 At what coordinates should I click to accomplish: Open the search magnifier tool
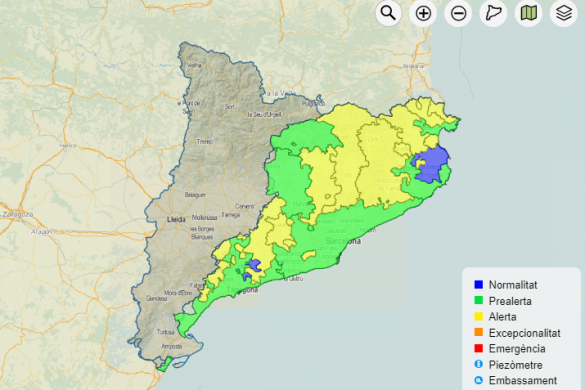tap(388, 13)
